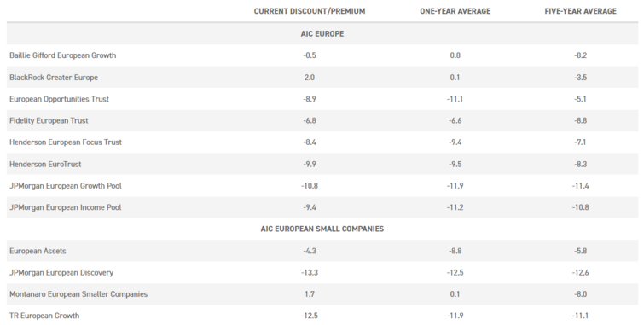Screen dimensions: 644x325
Task: Click BlackRock Greater Europe trust name
Action: point(54,78)
